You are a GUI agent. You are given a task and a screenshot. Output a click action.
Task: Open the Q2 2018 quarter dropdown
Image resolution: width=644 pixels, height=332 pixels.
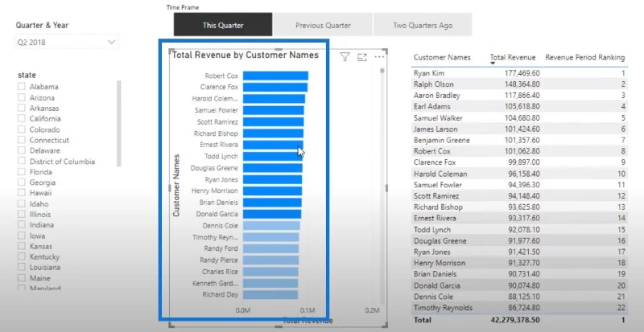[66, 42]
